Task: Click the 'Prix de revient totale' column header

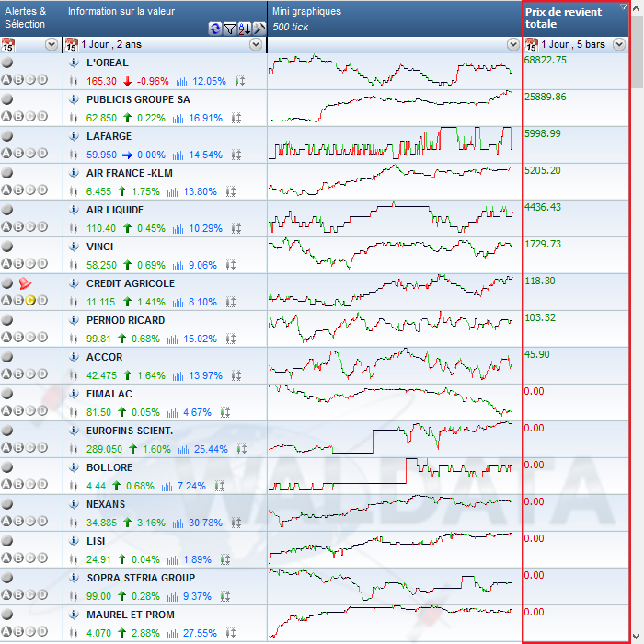Action: pyautogui.click(x=575, y=18)
